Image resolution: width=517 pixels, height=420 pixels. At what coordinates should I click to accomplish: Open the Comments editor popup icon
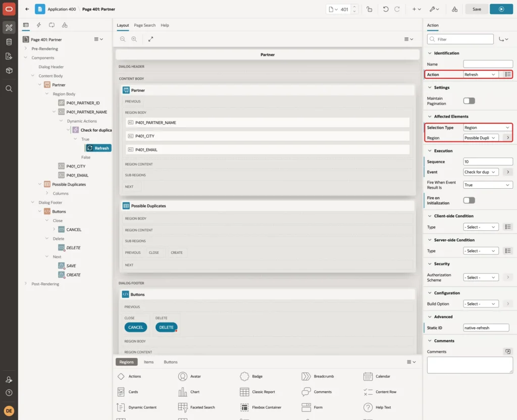[x=508, y=352]
